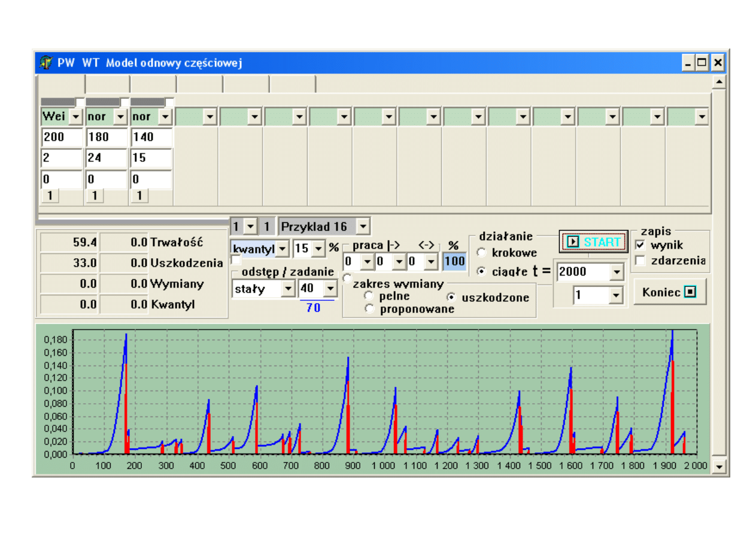Click the 0 field in the Wei column
This screenshot has width=756, height=535.
click(x=62, y=179)
